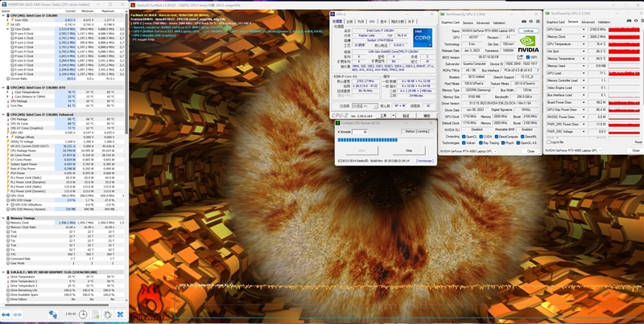
Task: Click the screenshot camera icon in GPU-Z Graphics Card window
Action: click(523, 22)
